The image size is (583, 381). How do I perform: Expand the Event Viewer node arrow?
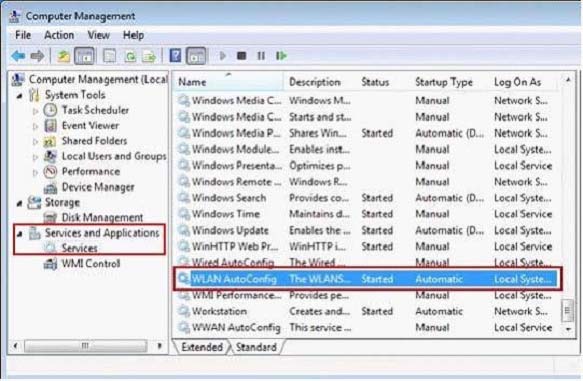point(35,126)
